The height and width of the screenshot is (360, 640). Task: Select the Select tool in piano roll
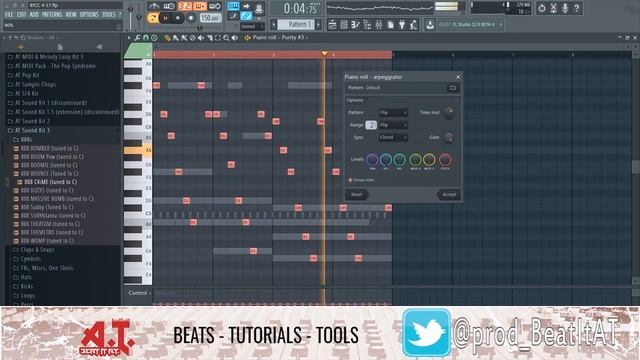[218, 38]
